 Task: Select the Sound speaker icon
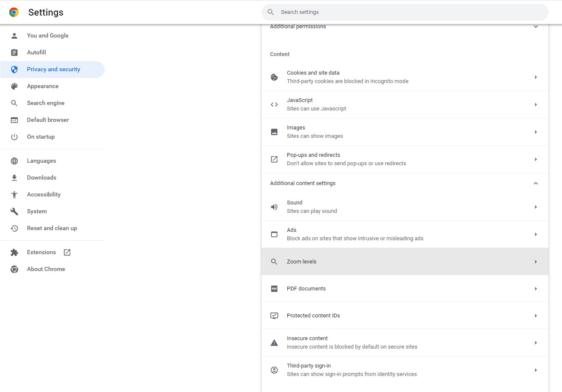pyautogui.click(x=274, y=207)
